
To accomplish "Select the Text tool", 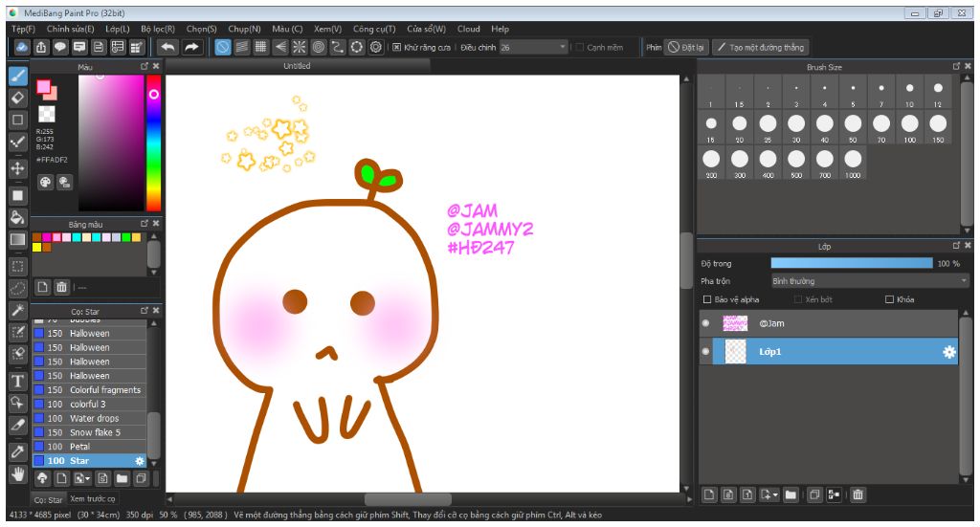I will pos(17,381).
